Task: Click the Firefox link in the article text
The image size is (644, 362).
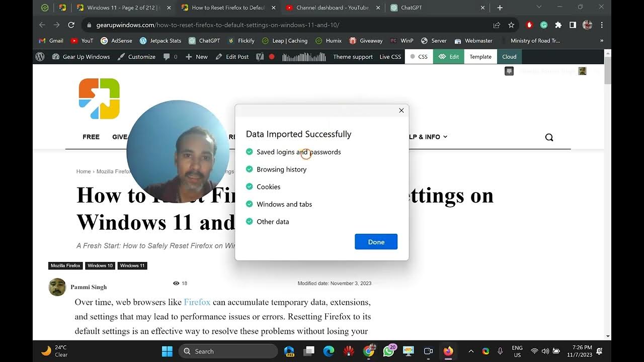Action: (x=197, y=302)
